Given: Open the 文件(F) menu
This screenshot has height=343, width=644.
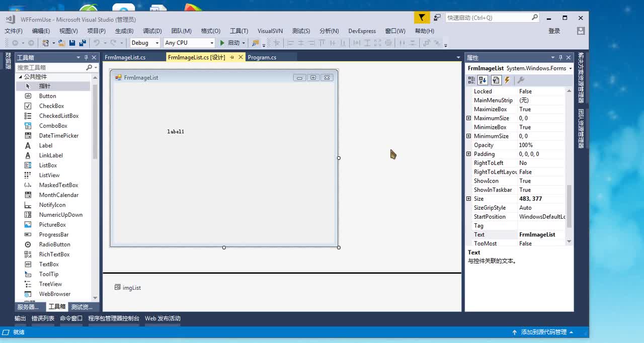Looking at the screenshot, I should tap(14, 31).
